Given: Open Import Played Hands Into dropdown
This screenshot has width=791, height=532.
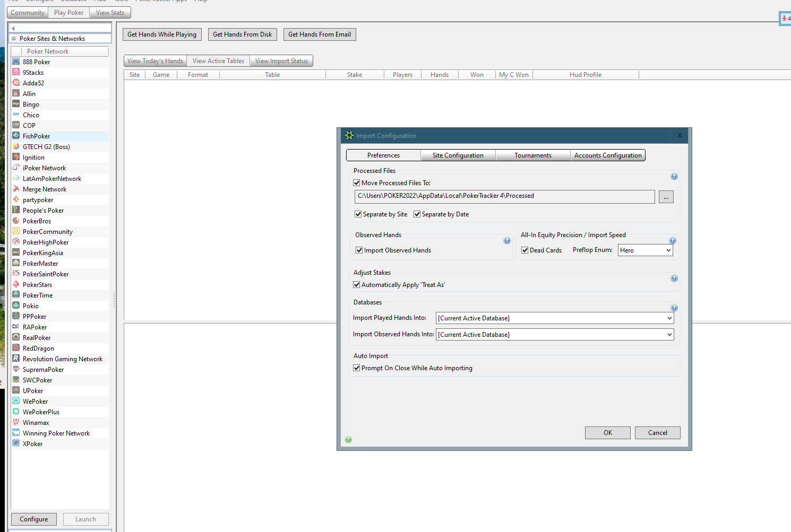Looking at the screenshot, I should 555,318.
